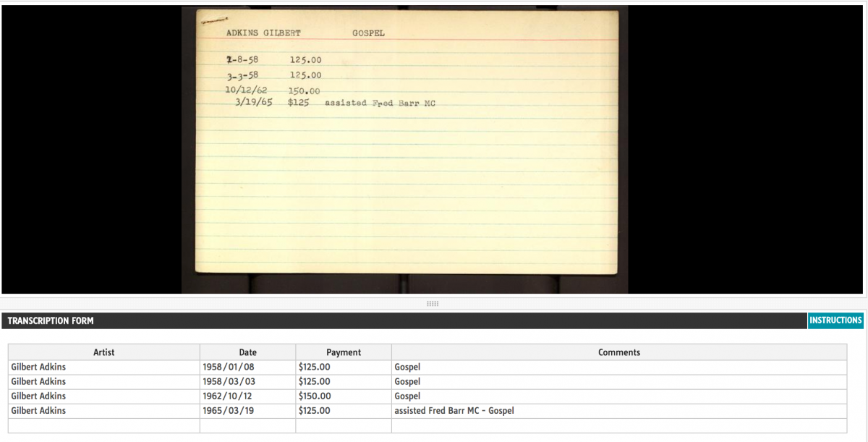Click the empty Payment cell in the last row
This screenshot has width=868, height=442.
[344, 425]
